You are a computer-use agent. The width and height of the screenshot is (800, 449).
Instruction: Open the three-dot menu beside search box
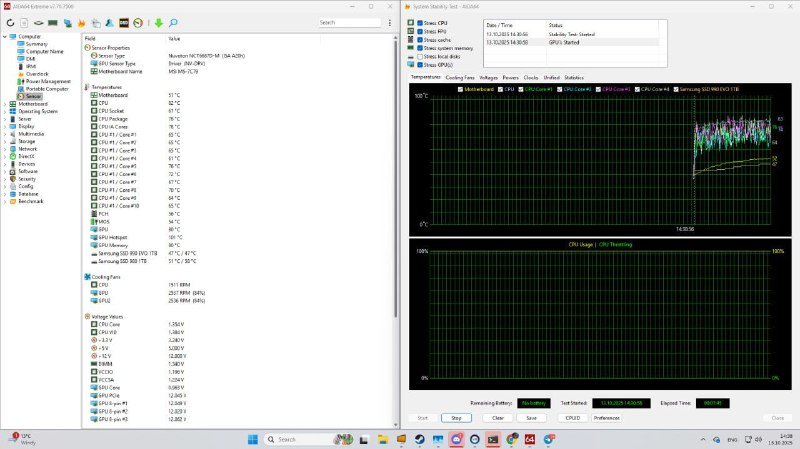(390, 22)
